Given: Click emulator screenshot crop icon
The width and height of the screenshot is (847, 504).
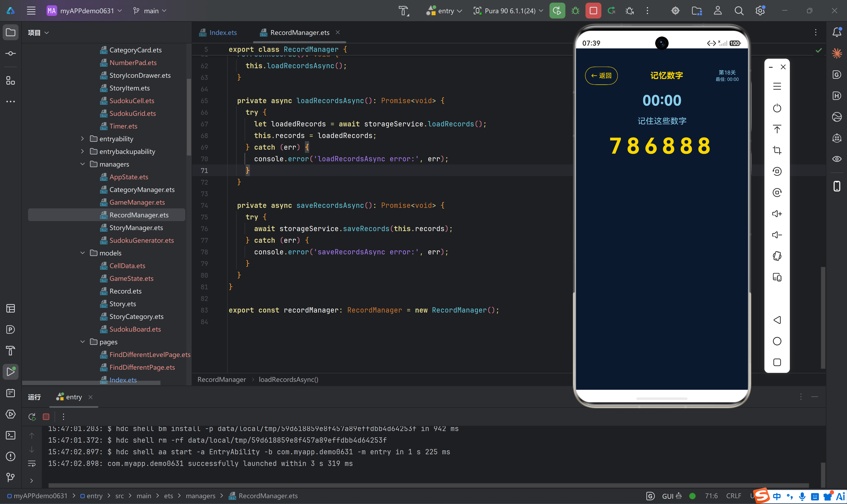Looking at the screenshot, I should 777,150.
